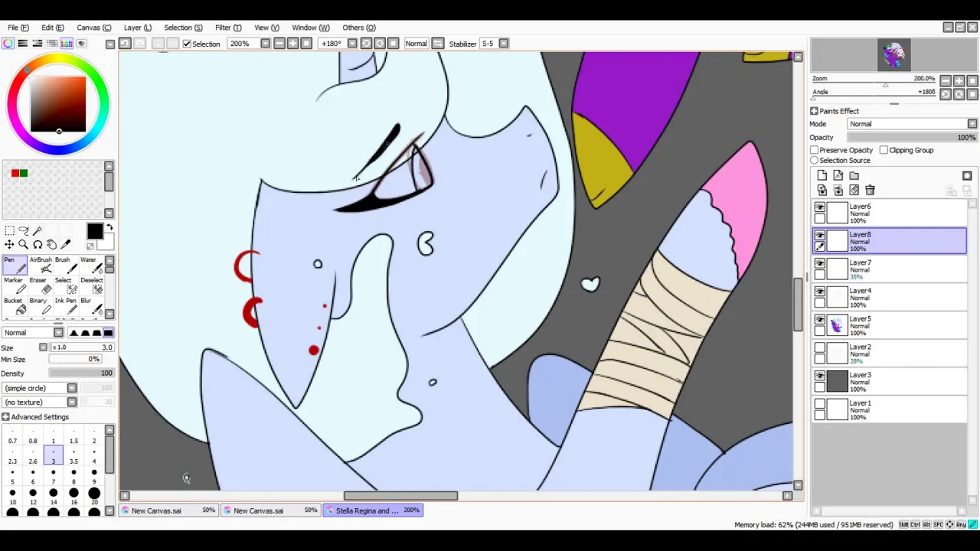Click the green swatch in palette
This screenshot has height=551, width=980.
point(23,174)
